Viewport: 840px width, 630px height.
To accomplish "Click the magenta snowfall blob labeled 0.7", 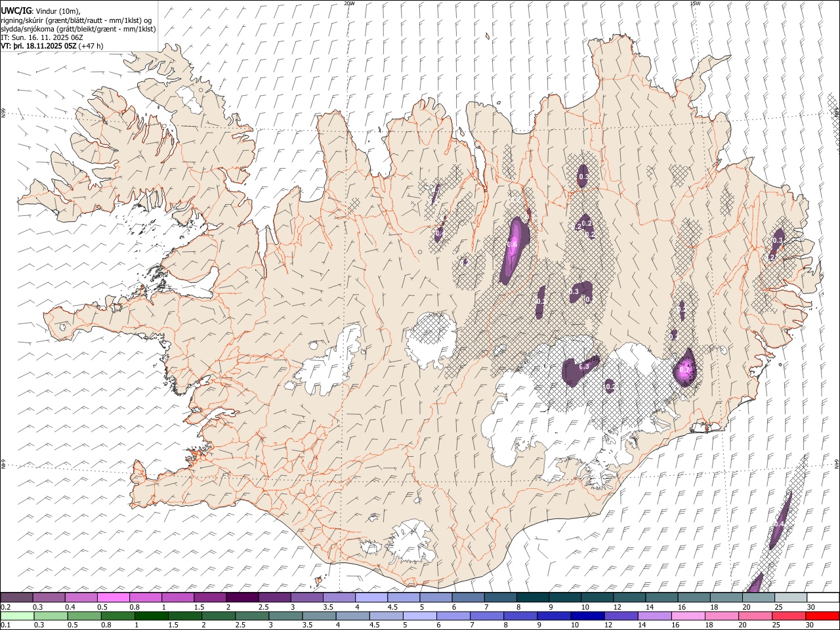I will (686, 368).
